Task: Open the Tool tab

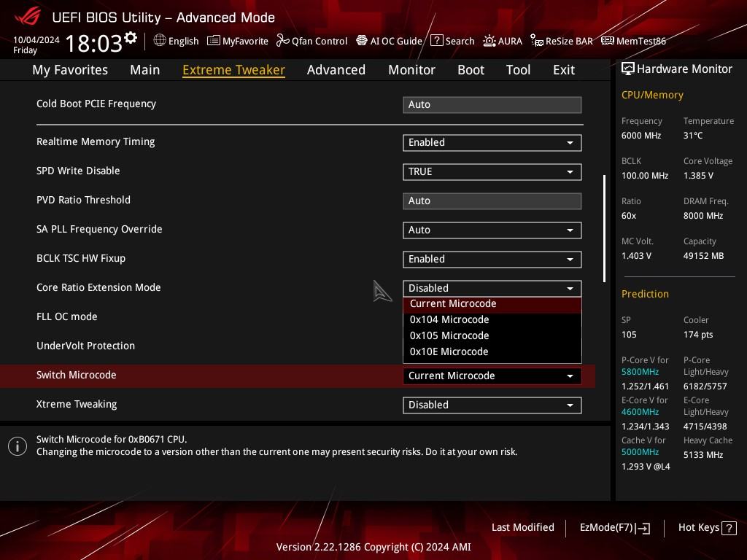Action: (519, 70)
